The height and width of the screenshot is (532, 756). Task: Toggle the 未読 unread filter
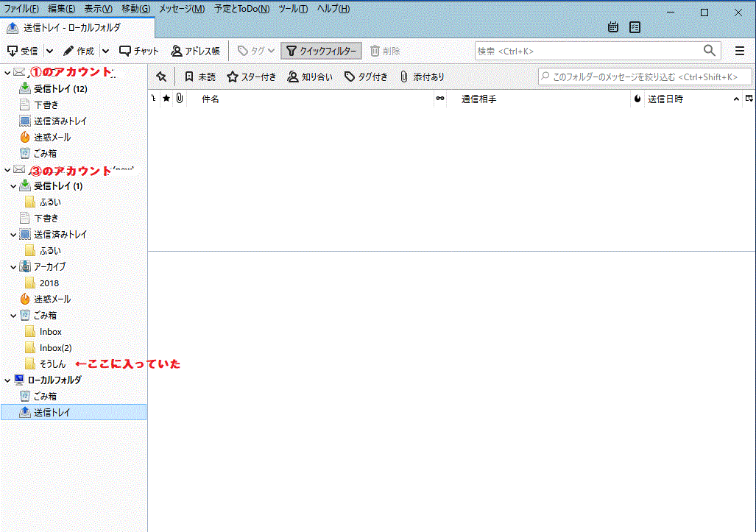[199, 77]
